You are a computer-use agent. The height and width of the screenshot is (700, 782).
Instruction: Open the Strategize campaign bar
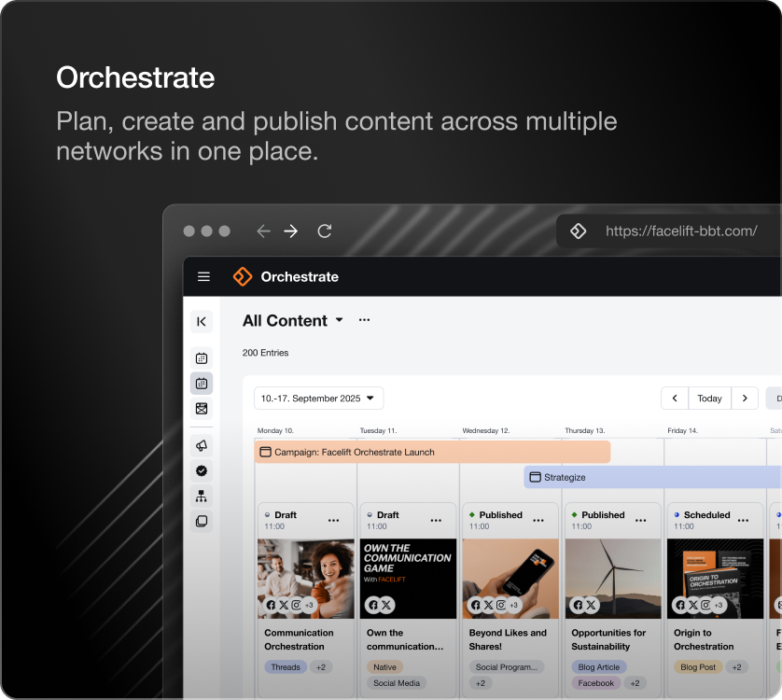click(x=653, y=477)
